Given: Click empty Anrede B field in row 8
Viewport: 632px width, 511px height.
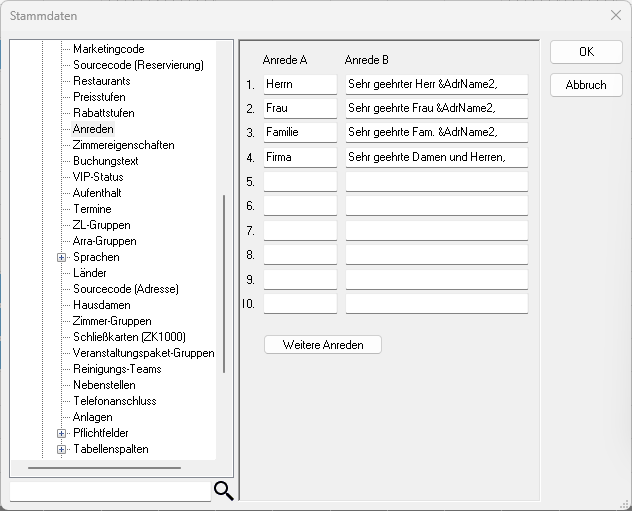Looking at the screenshot, I should pos(437,255).
